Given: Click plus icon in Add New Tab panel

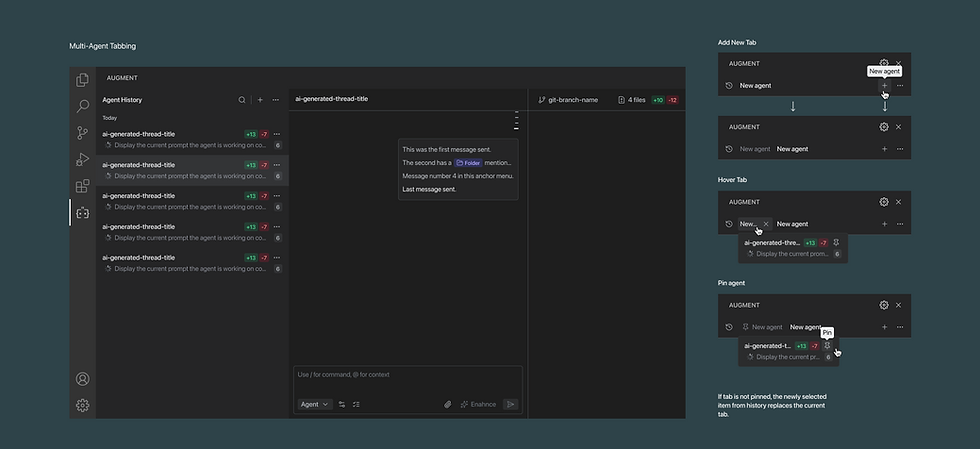Looking at the screenshot, I should (884, 86).
